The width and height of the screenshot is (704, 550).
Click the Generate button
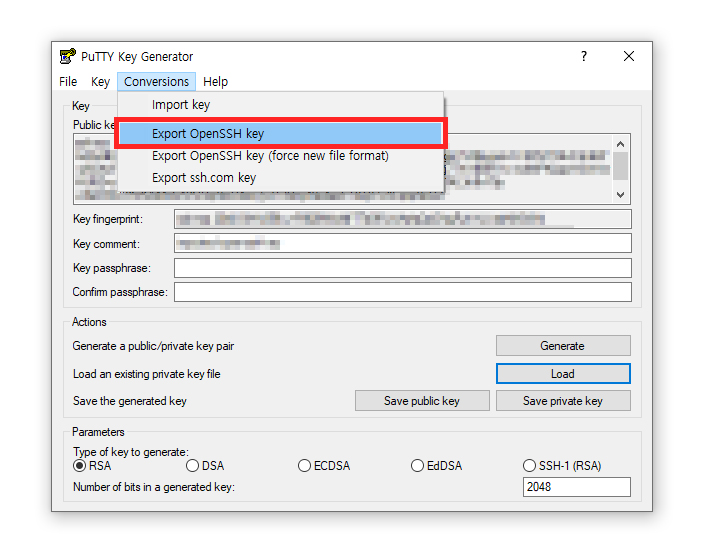tap(563, 346)
